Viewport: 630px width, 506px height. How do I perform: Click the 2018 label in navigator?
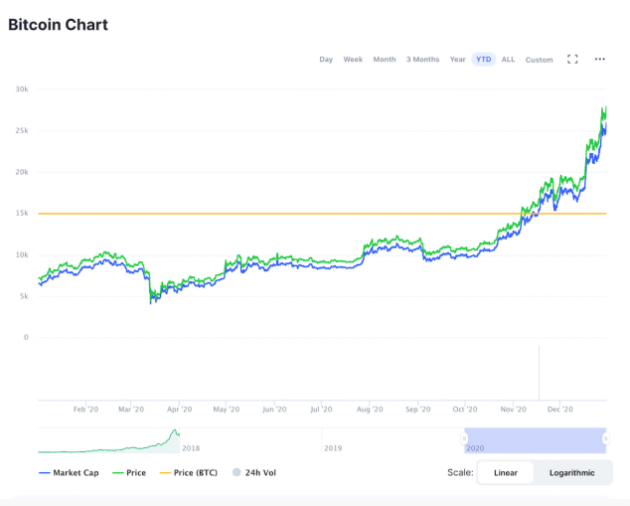click(191, 448)
